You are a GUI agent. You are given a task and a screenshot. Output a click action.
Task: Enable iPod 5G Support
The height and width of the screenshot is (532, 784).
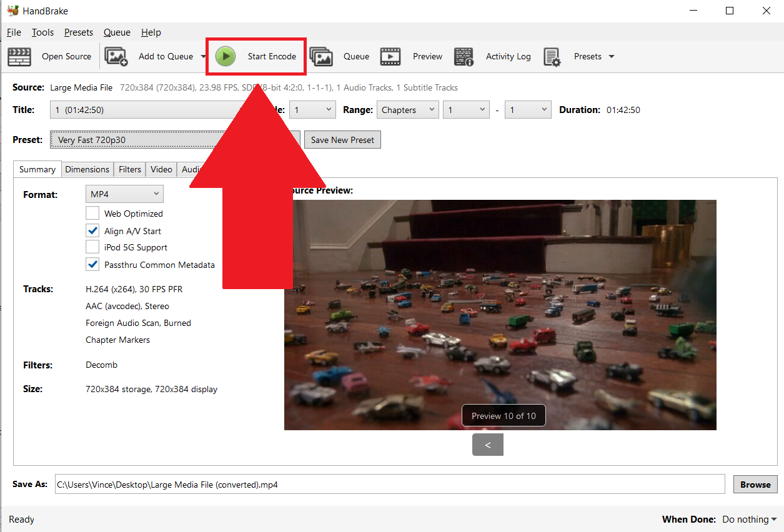92,247
